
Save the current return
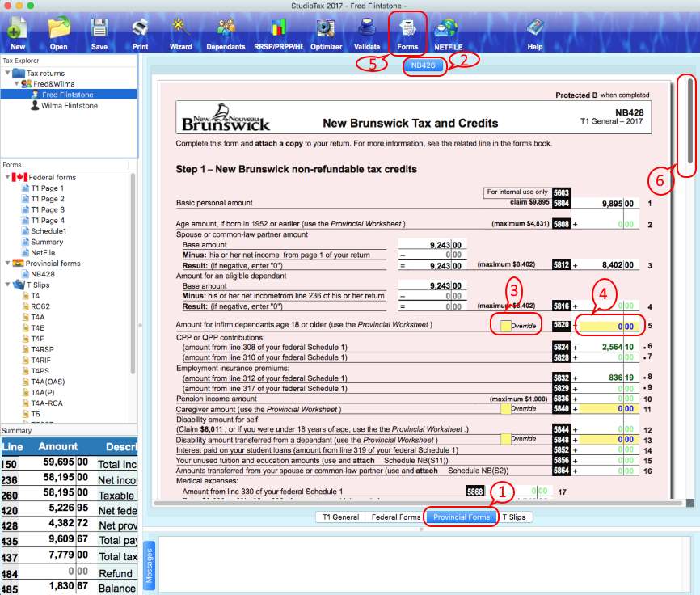(99, 32)
